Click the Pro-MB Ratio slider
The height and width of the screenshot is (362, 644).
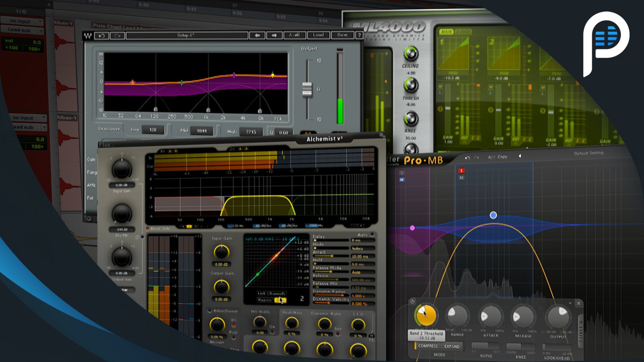(x=486, y=346)
